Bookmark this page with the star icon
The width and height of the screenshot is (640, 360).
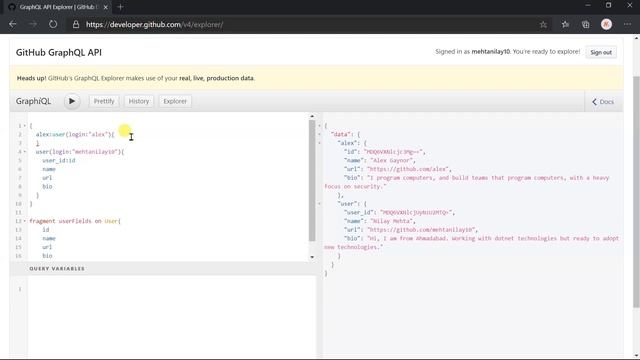543,24
